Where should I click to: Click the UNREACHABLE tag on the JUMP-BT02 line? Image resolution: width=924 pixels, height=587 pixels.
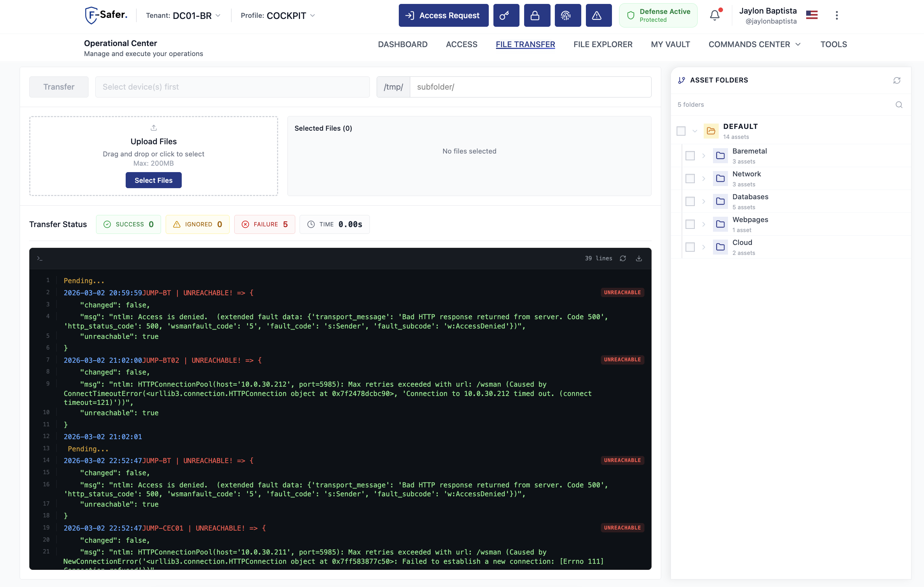click(622, 360)
